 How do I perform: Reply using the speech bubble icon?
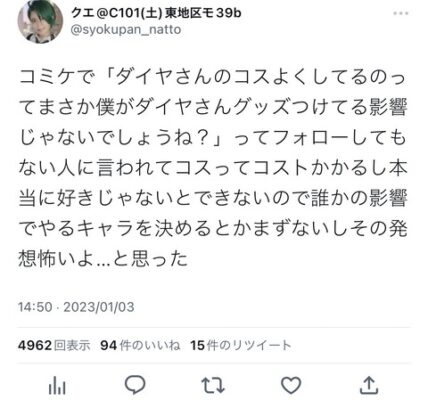[x=135, y=385]
